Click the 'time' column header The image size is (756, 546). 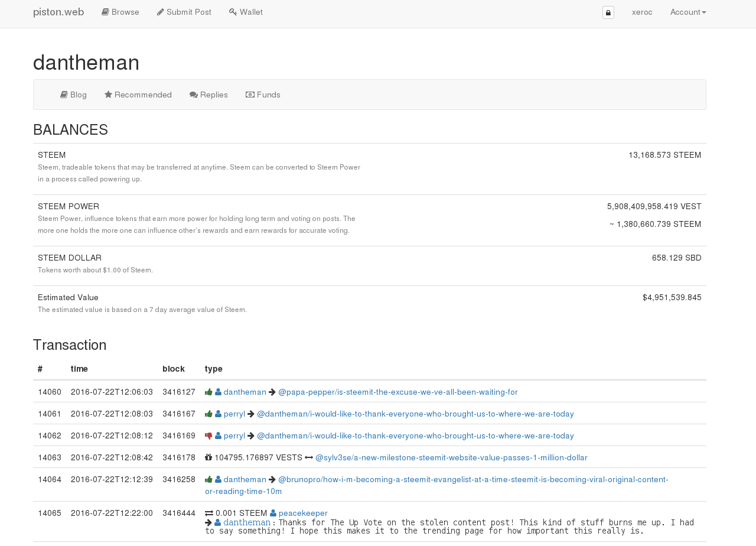(x=79, y=369)
